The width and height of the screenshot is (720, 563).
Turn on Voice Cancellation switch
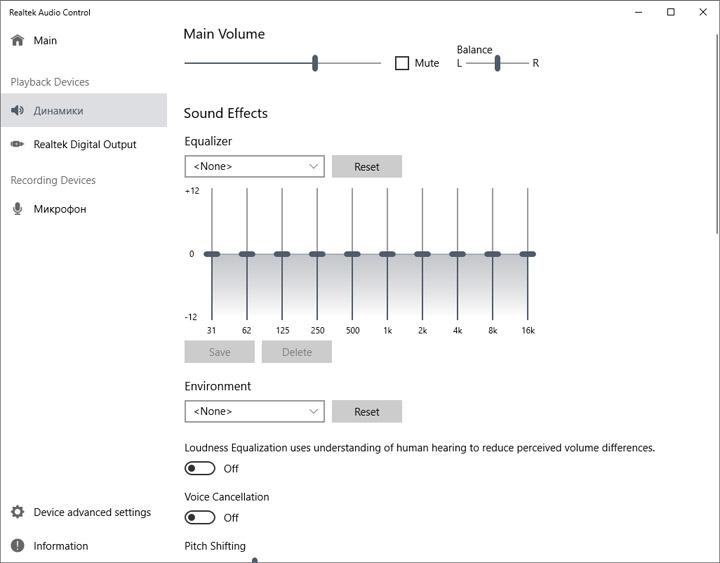click(x=200, y=517)
